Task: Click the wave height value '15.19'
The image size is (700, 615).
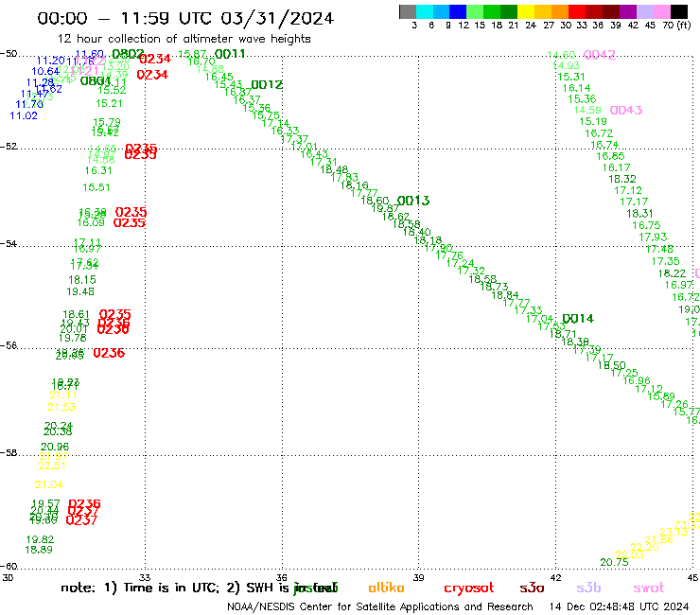Action: 593,121
